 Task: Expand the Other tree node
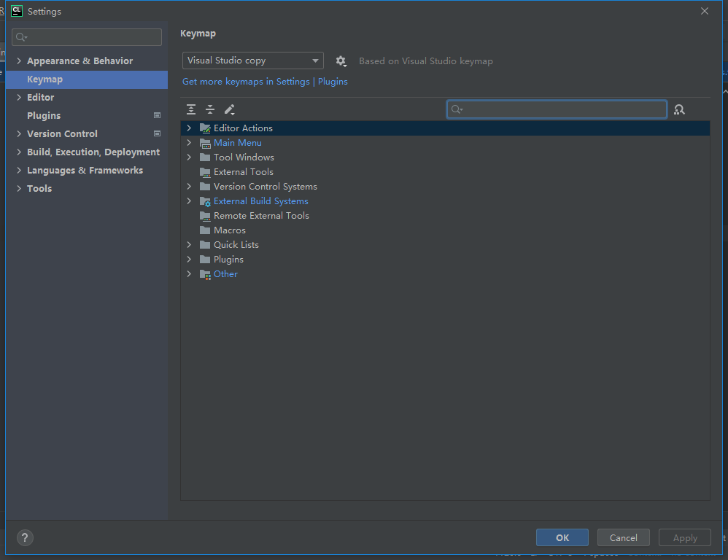189,274
